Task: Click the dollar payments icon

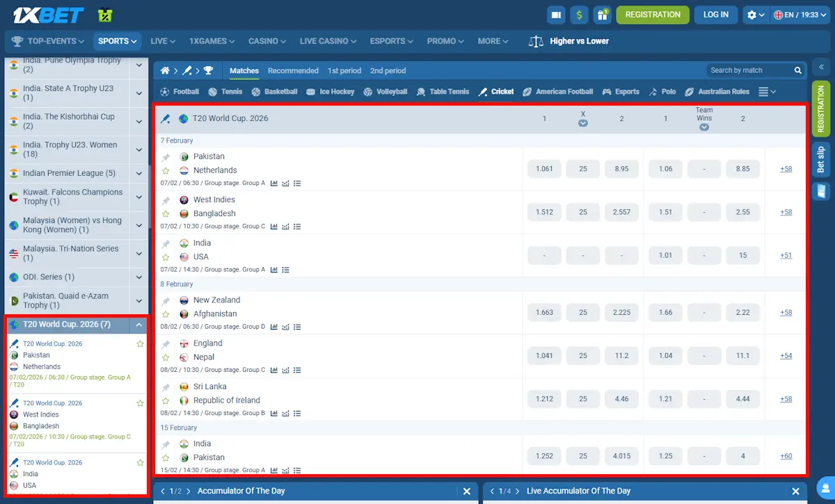Action: tap(579, 14)
